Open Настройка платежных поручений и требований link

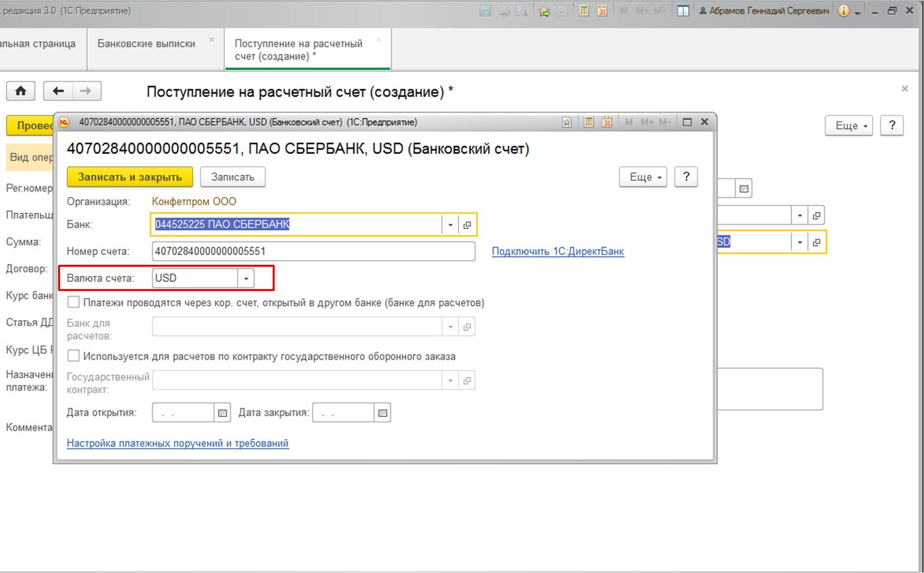[x=178, y=443]
